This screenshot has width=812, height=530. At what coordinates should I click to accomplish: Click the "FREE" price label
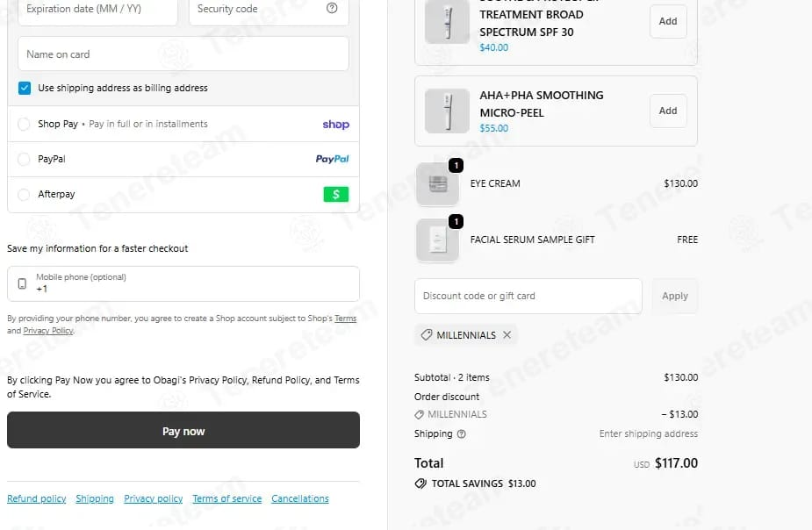coord(687,240)
